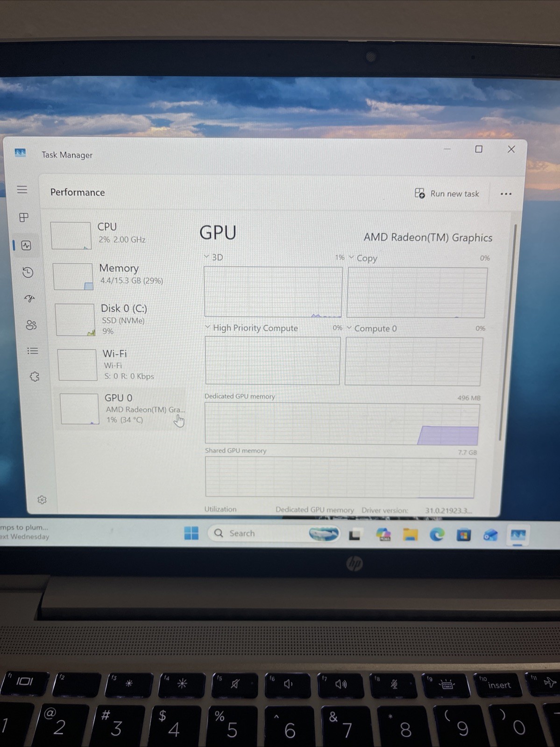Click the whale search highlight icon
The width and height of the screenshot is (560, 747).
[324, 534]
